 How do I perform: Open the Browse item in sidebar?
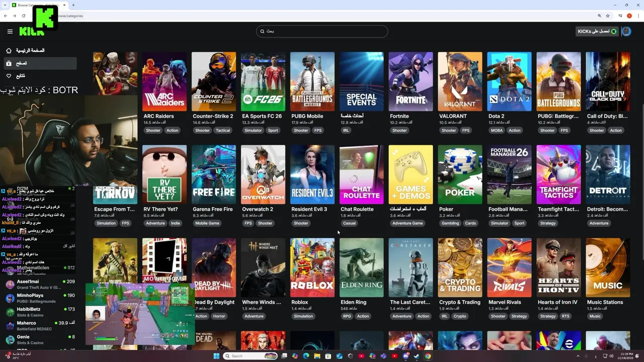coord(40,63)
